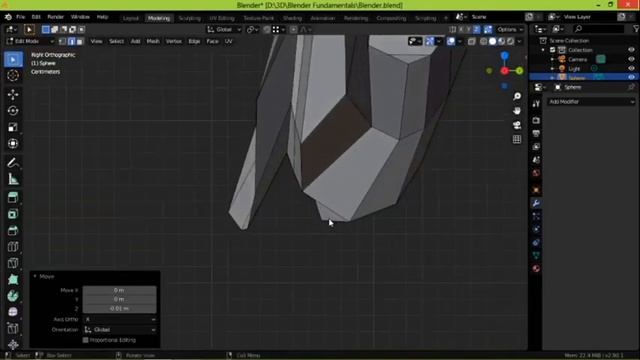This screenshot has width=640, height=360.
Task: Select the Poly Build tool
Action: point(13,279)
